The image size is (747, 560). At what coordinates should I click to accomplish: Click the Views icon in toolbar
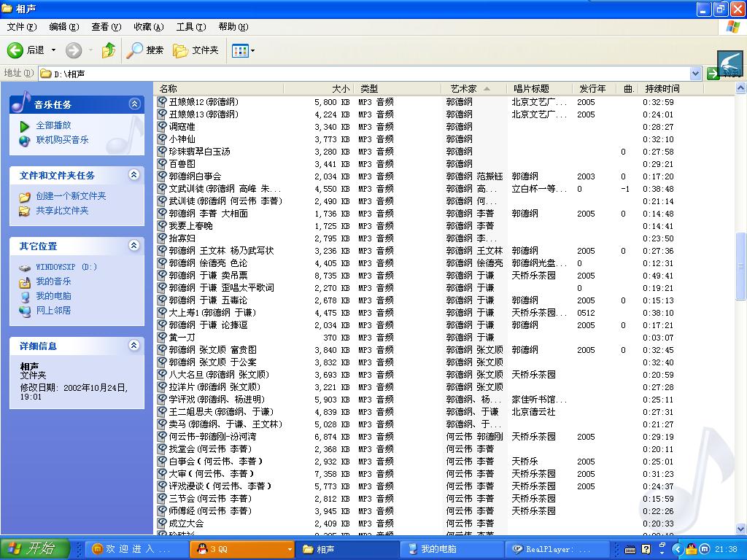239,50
